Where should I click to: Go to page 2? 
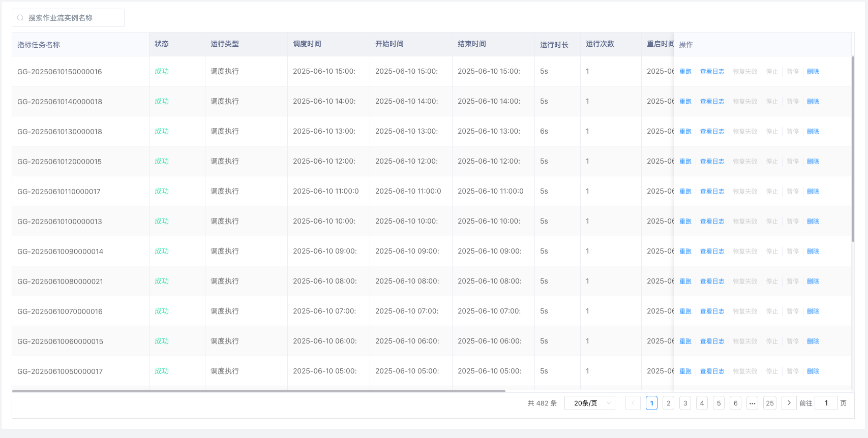(x=668, y=403)
